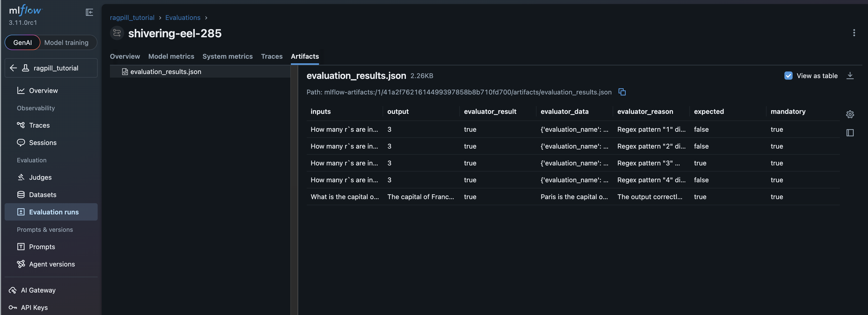This screenshot has height=315, width=868.
Task: Open the Datasets page
Action: (x=42, y=195)
